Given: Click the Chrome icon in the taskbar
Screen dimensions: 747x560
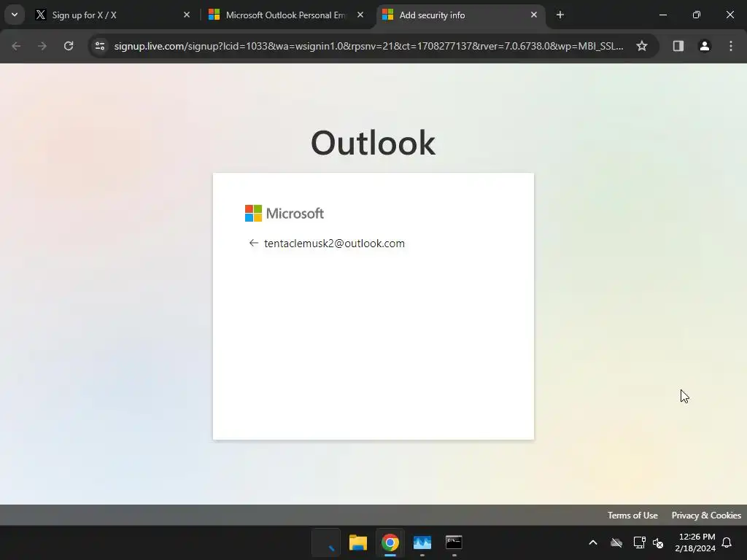Looking at the screenshot, I should 390,542.
